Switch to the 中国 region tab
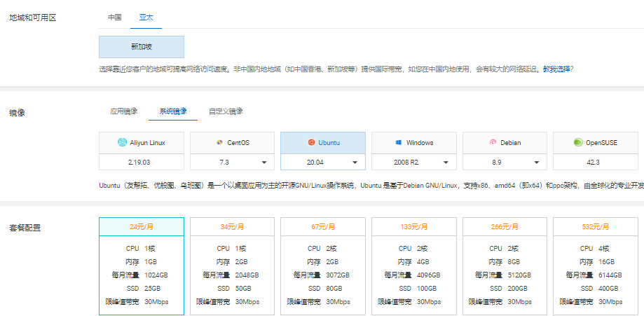Viewport: 644px width, 316px height. coord(115,18)
